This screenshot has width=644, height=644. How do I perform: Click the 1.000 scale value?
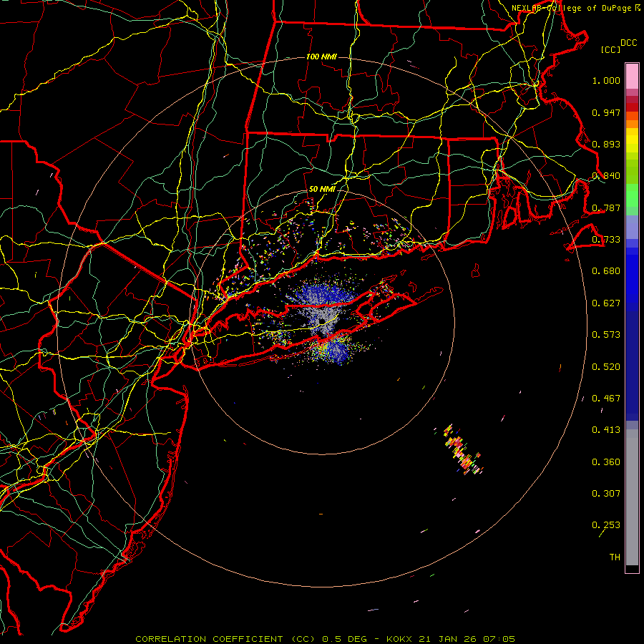(x=606, y=80)
